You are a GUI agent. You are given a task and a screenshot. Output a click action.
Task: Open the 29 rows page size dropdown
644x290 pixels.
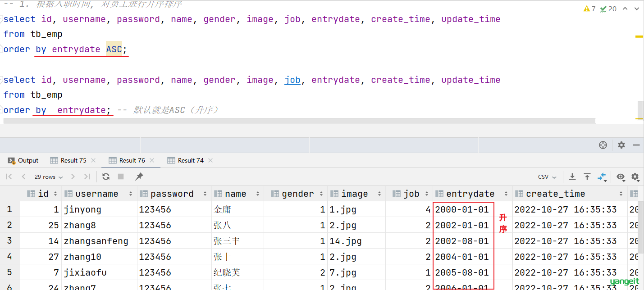[49, 177]
